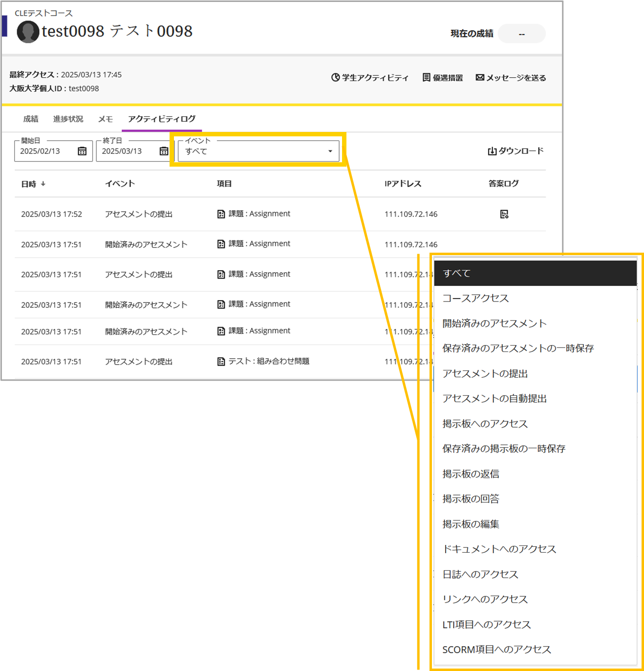Click the イベント column header
644x671 pixels.
tap(120, 184)
